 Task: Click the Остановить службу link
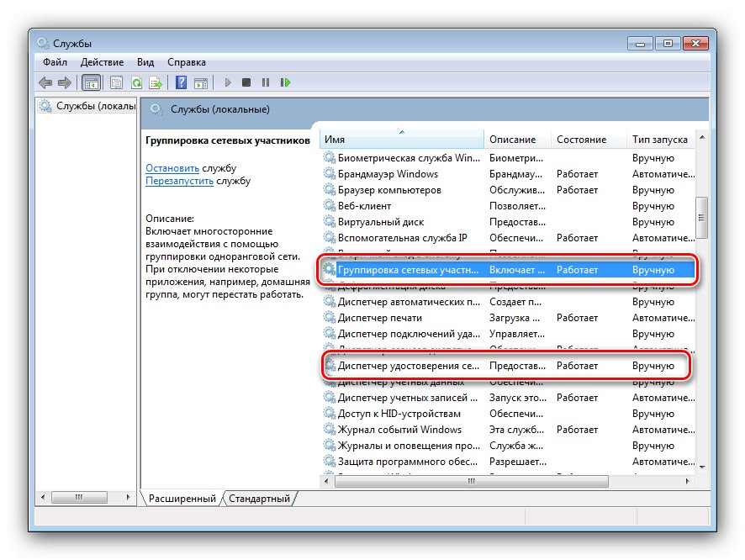(x=172, y=167)
